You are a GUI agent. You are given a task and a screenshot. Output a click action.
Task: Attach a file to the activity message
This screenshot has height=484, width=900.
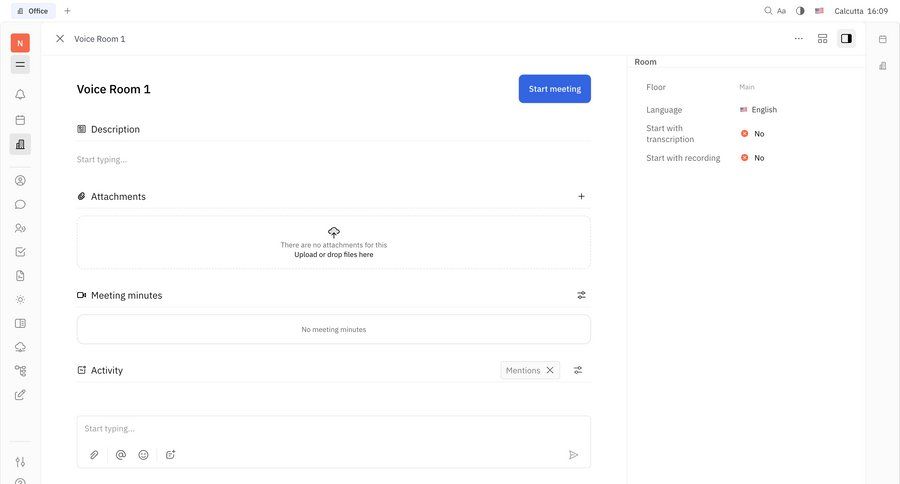click(94, 455)
